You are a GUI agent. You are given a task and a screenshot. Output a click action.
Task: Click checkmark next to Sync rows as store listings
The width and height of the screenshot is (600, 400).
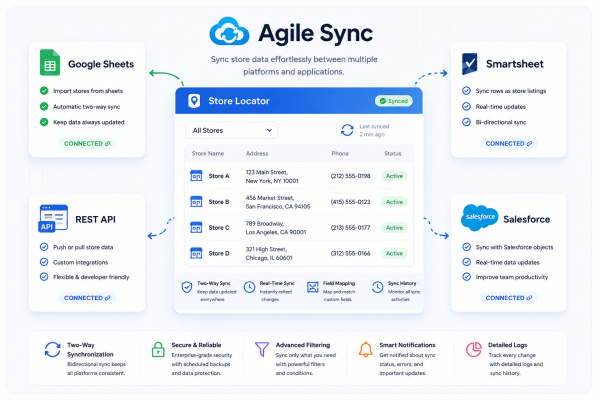pos(466,91)
